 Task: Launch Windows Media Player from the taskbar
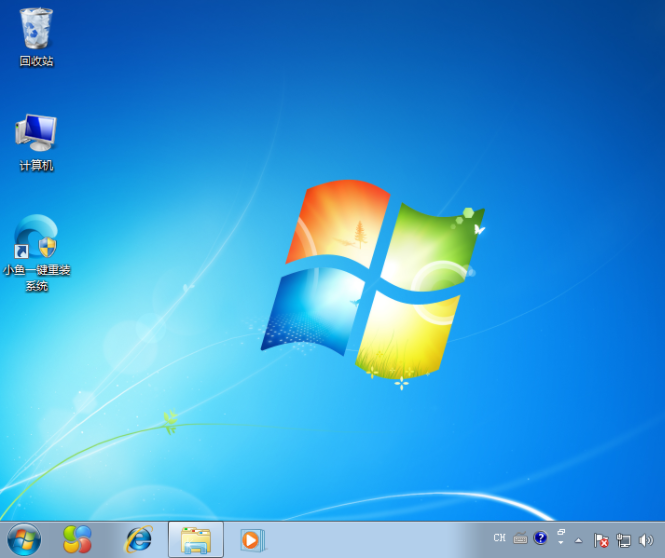pos(252,540)
